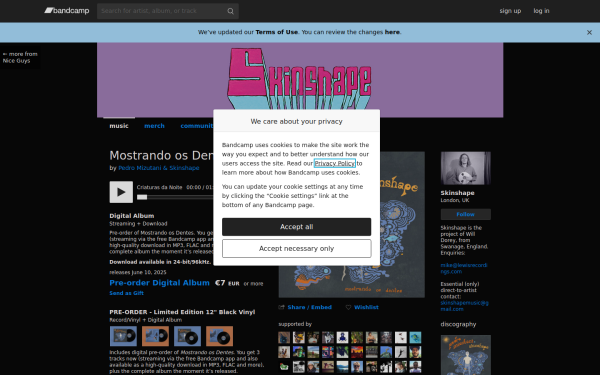Click the track progress slider handle
The height and width of the screenshot is (375, 600).
pos(142,197)
